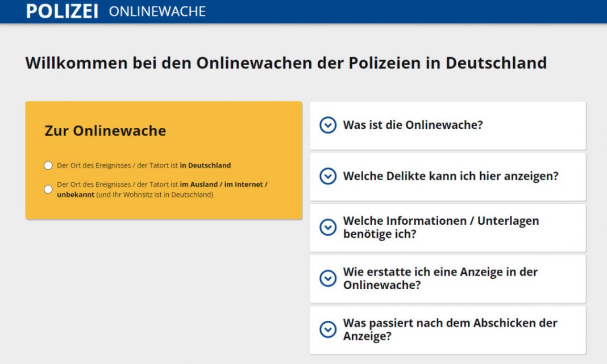Expand 'Welche Informationen / Unterlagen benötige ich?' title
The image size is (607, 364).
click(440, 227)
